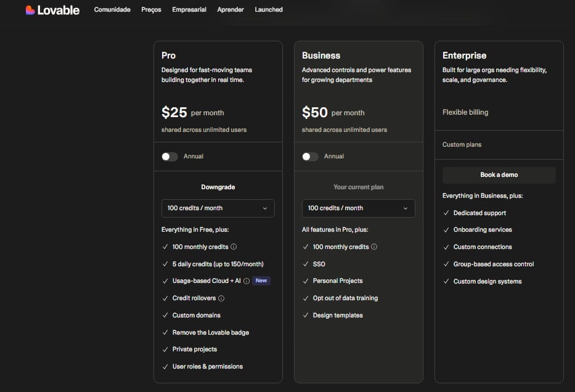575x392 pixels.
Task: Toggle Annual billing on Business plan
Action: click(x=310, y=157)
